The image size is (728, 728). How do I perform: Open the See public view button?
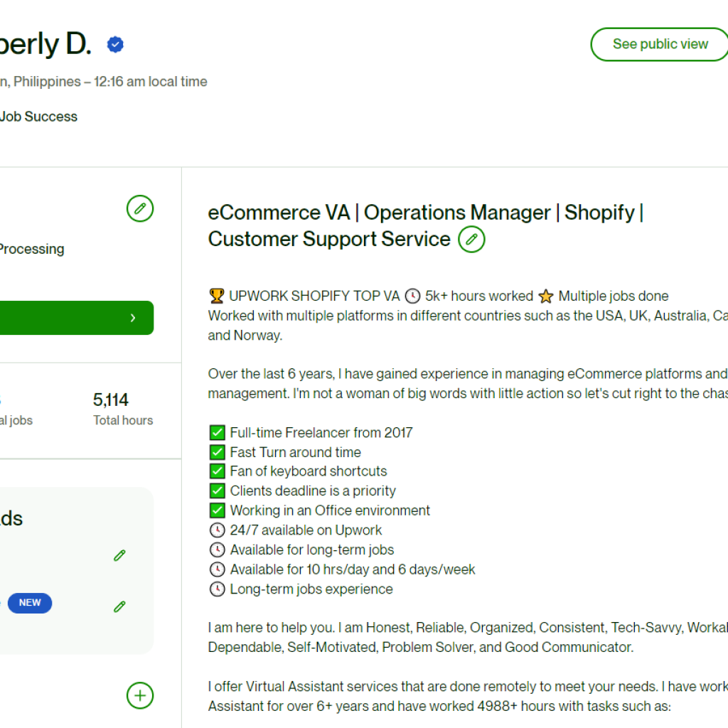pos(660,44)
